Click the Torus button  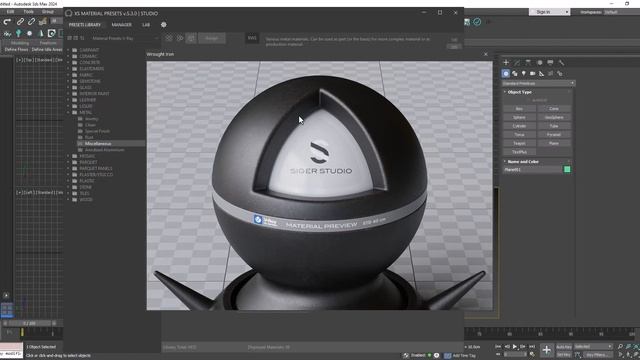tap(519, 135)
